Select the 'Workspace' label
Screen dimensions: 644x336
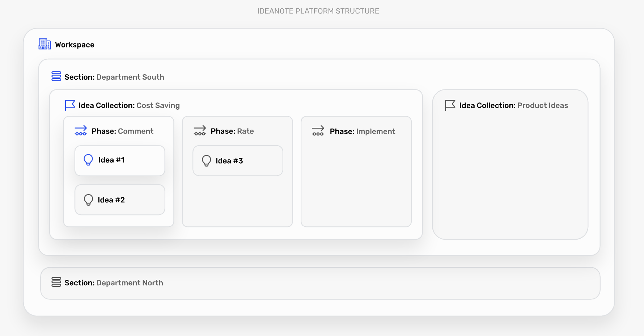75,45
